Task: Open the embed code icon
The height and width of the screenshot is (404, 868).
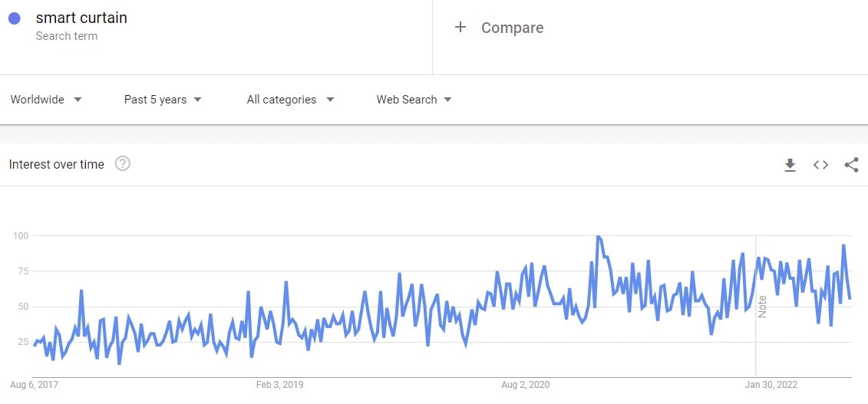Action: click(x=820, y=165)
